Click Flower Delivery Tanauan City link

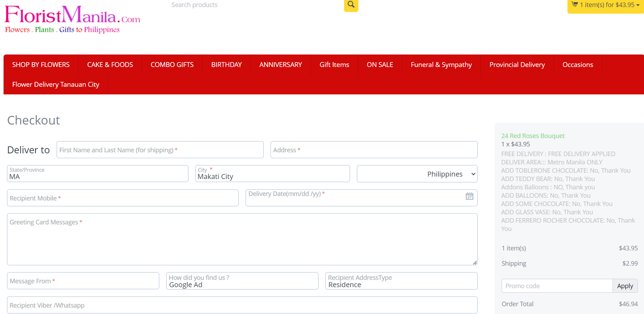pos(56,84)
